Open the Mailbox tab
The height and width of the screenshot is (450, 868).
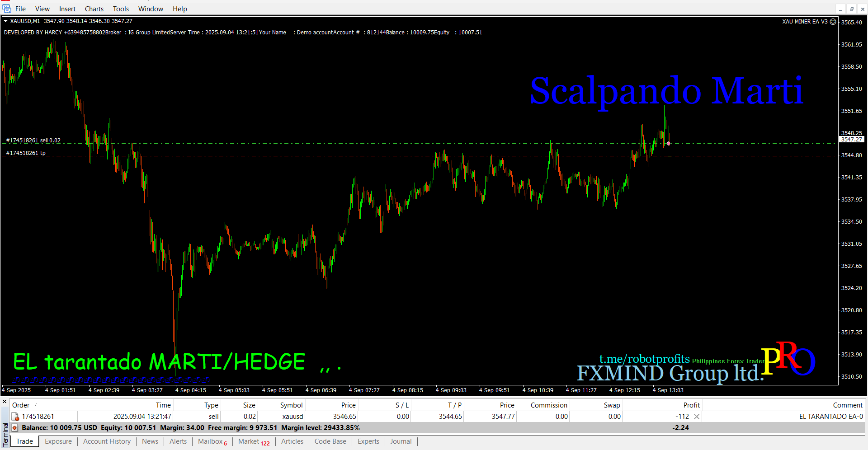212,441
